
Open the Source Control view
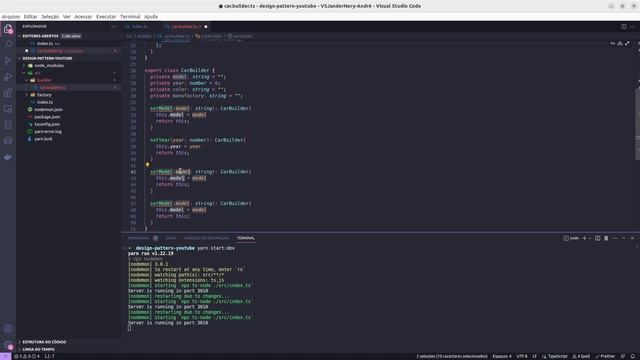(8, 61)
